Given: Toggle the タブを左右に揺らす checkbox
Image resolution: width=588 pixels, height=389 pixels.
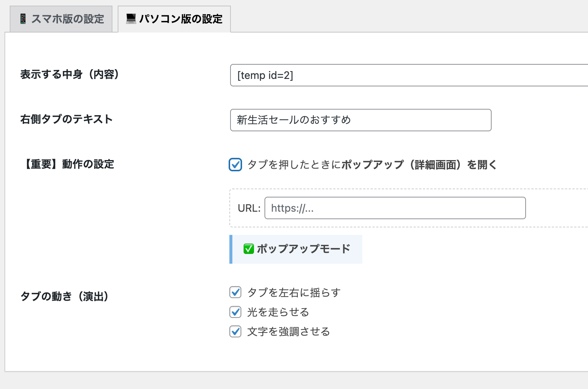Looking at the screenshot, I should 235,292.
